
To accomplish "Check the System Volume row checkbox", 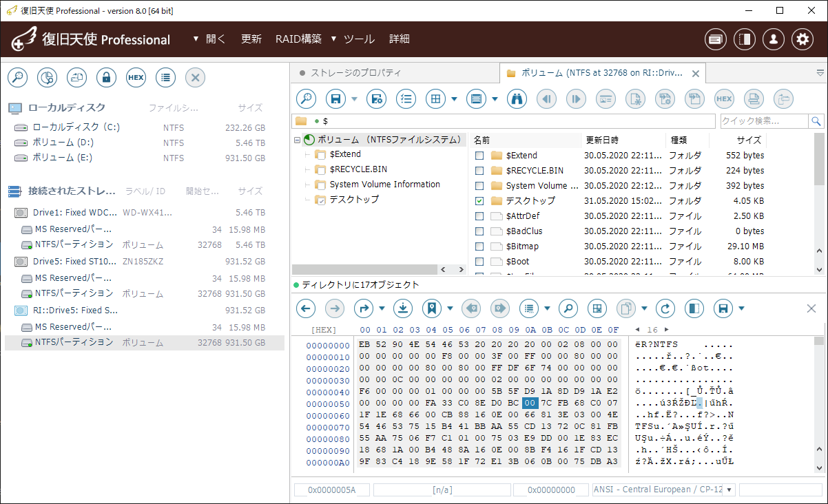I will click(479, 186).
